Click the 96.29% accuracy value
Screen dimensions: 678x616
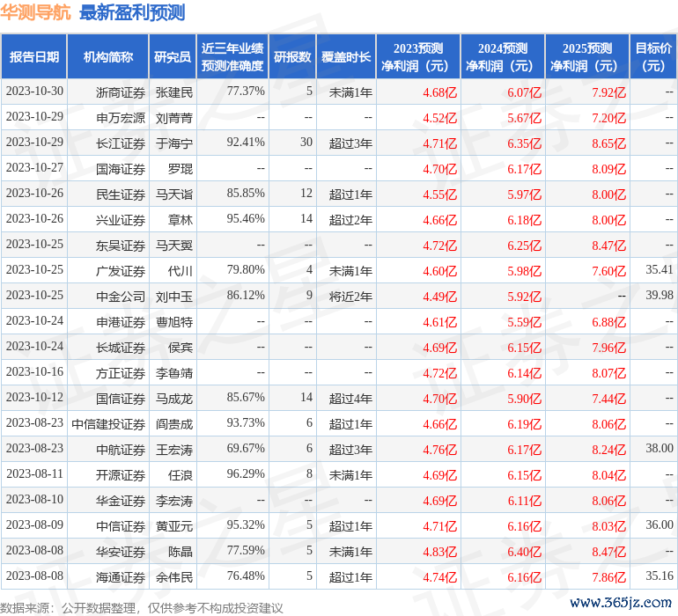pyautogui.click(x=246, y=473)
